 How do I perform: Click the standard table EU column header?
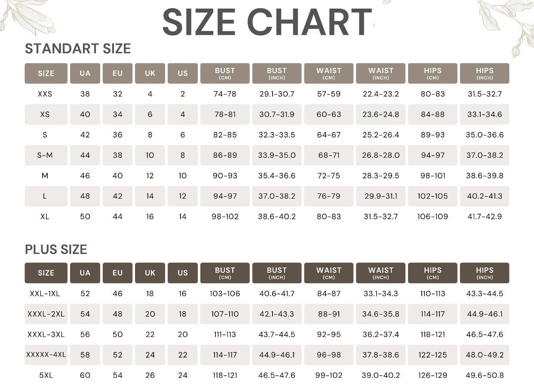(x=117, y=73)
